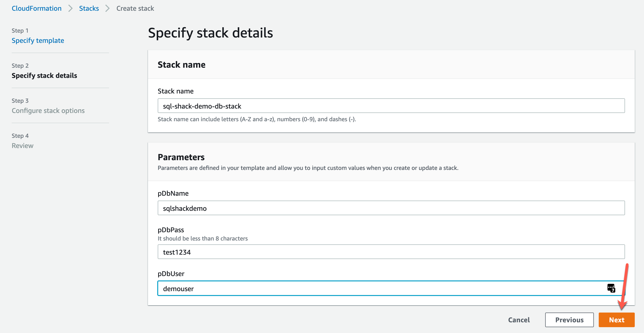This screenshot has height=333, width=644.
Task: Click the password manager icon in pDbUser field
Action: 611,288
